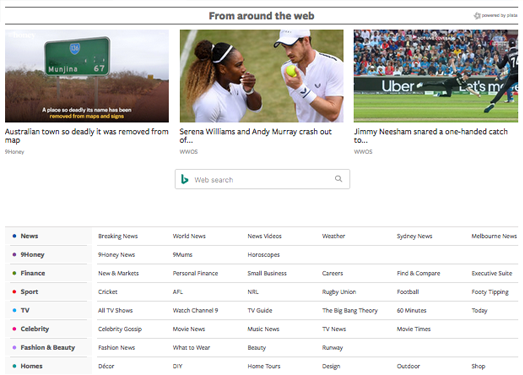
Task: Open headline Serena Williams and Andy Murray crash out
Action: [255, 136]
